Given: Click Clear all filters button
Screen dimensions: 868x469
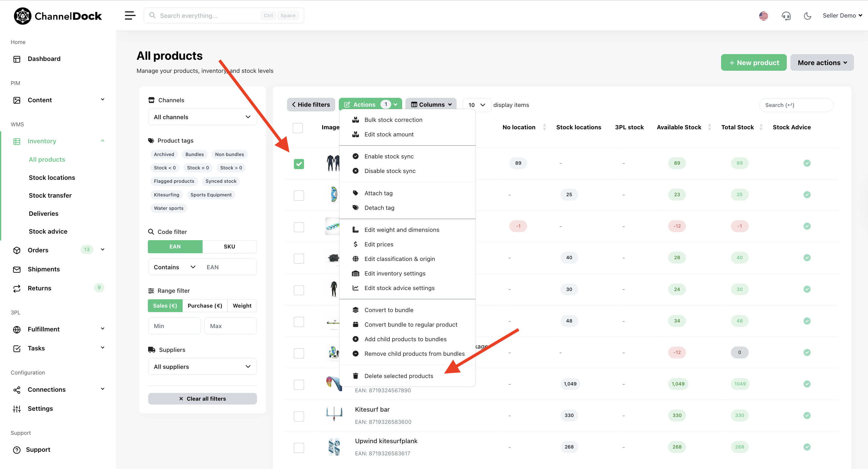Looking at the screenshot, I should pos(202,398).
